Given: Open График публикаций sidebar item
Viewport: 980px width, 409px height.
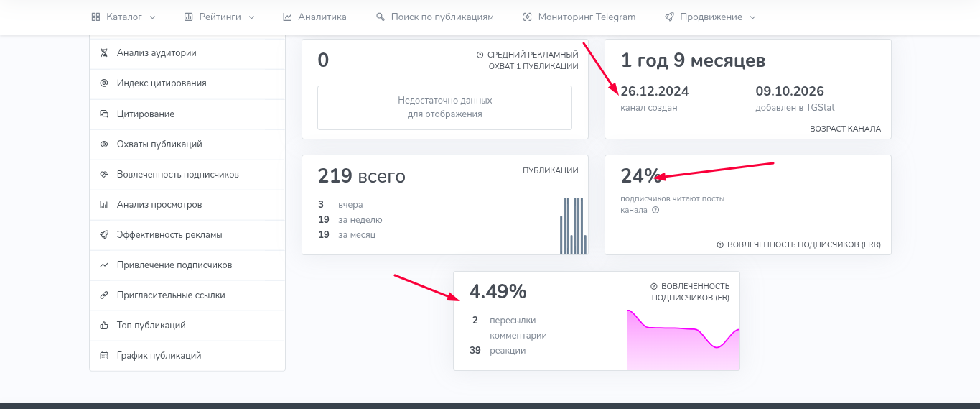Looking at the screenshot, I should point(187,355).
